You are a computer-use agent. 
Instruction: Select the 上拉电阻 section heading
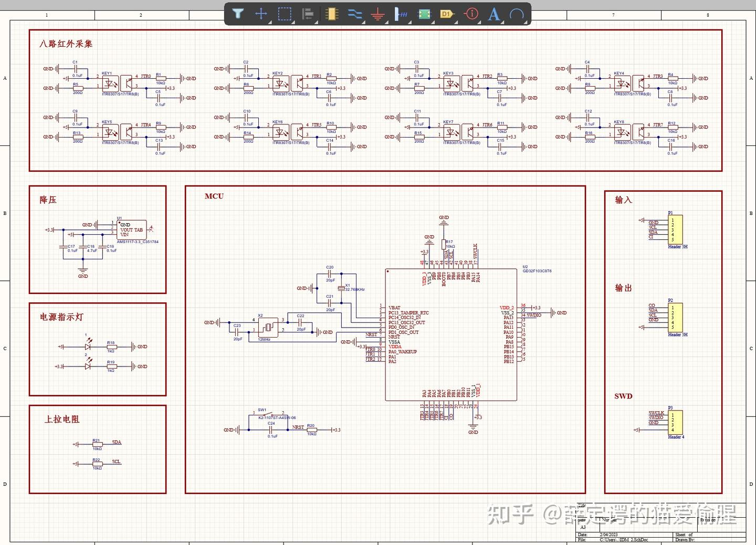click(x=62, y=419)
